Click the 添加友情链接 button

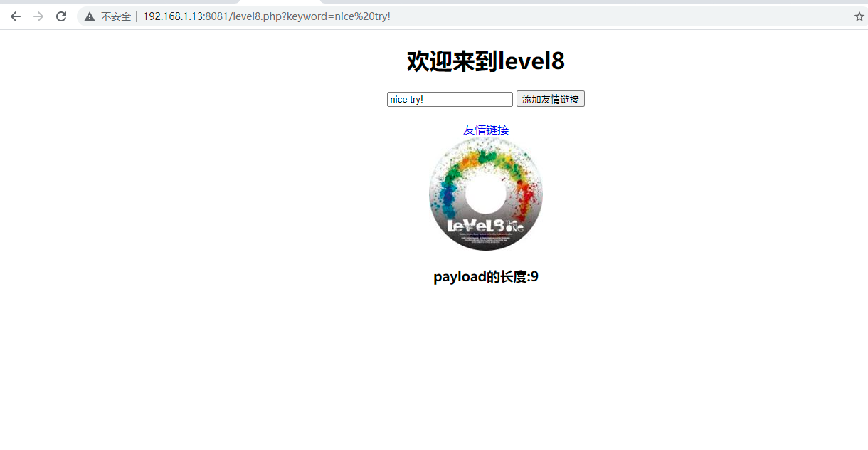pyautogui.click(x=551, y=99)
